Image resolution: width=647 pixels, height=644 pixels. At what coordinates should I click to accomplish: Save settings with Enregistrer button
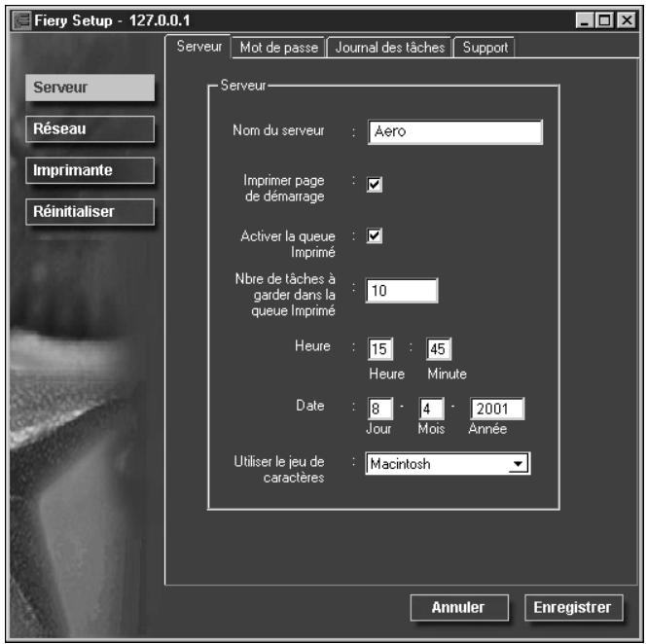[574, 608]
